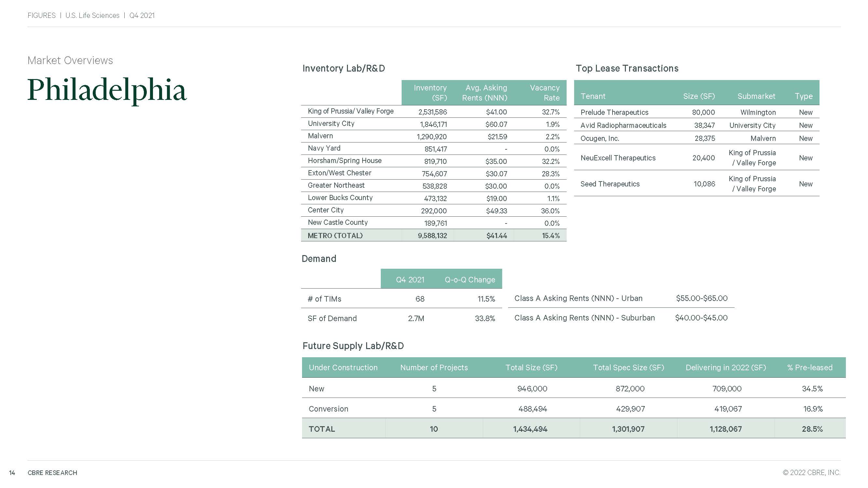This screenshot has height=488, width=868.
Task: Click the Tenant column header
Action: click(x=593, y=96)
